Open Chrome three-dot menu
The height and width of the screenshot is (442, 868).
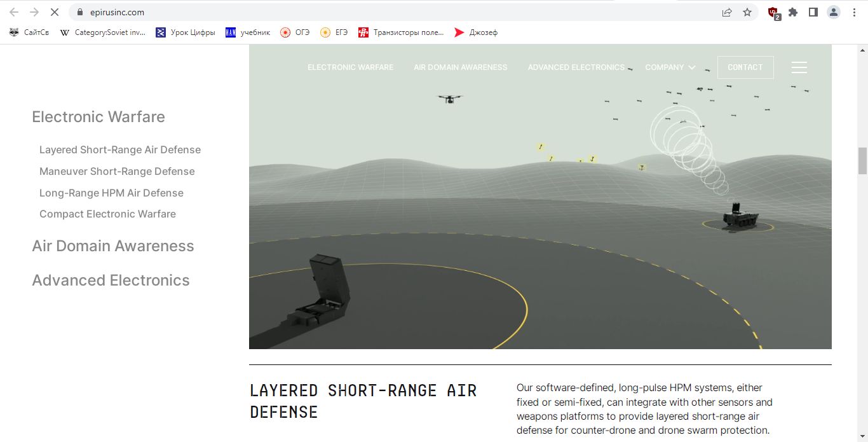pos(855,12)
